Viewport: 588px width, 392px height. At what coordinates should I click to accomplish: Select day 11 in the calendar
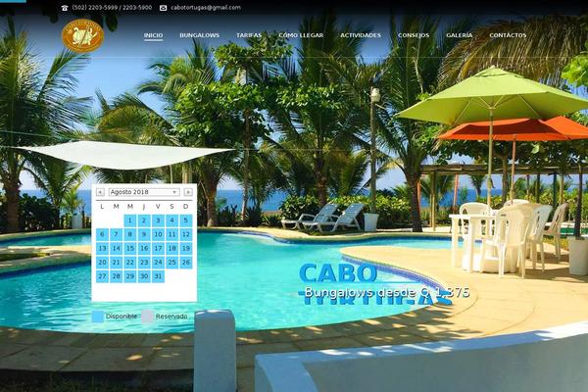[x=171, y=234]
